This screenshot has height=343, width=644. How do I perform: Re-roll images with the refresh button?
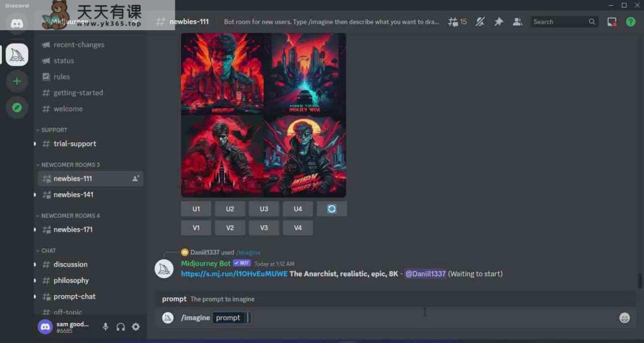coord(331,209)
